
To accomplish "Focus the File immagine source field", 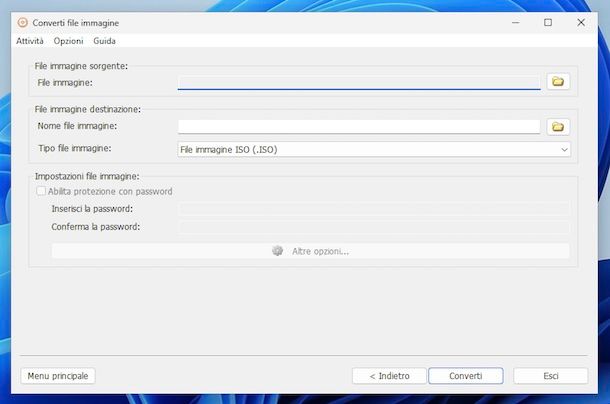I will pyautogui.click(x=358, y=81).
